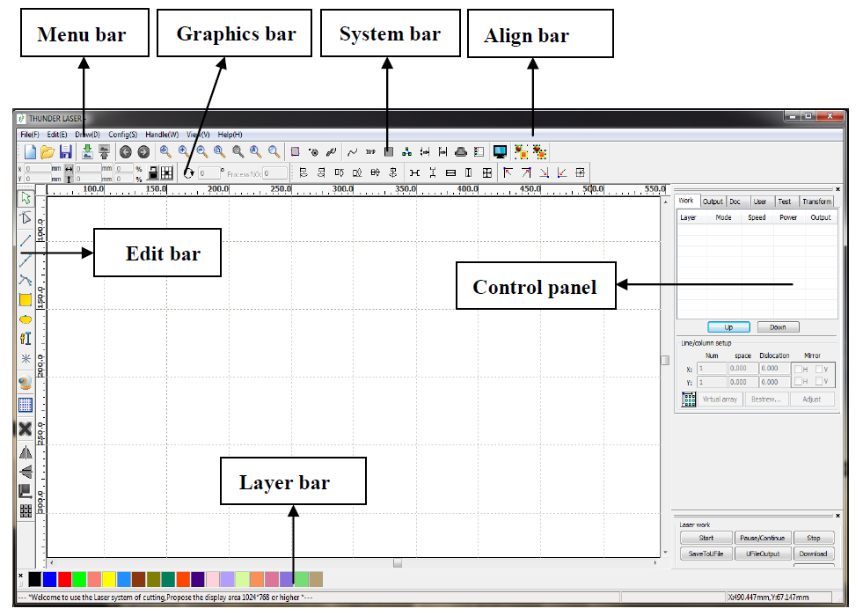Open the Config(S) menu
Viewport: 863px width, 616px height.
point(122,134)
